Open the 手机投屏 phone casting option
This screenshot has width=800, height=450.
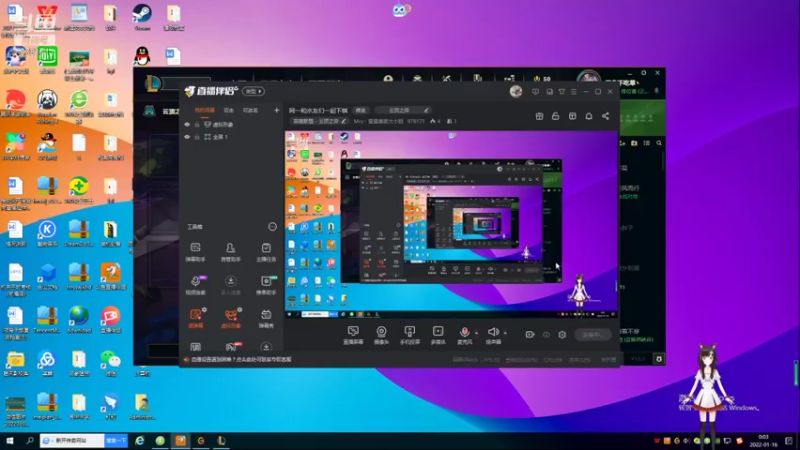point(409,335)
